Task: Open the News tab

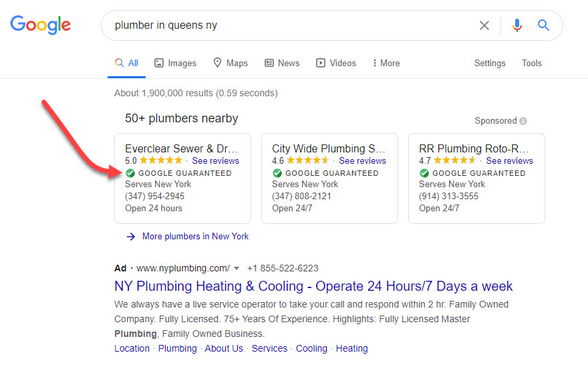Action: pos(282,63)
